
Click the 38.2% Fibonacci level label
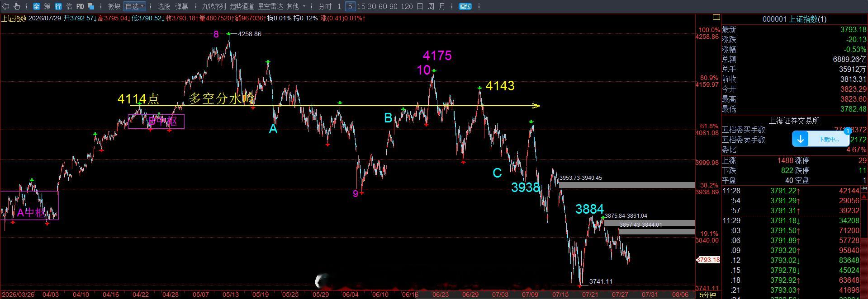coord(709,185)
